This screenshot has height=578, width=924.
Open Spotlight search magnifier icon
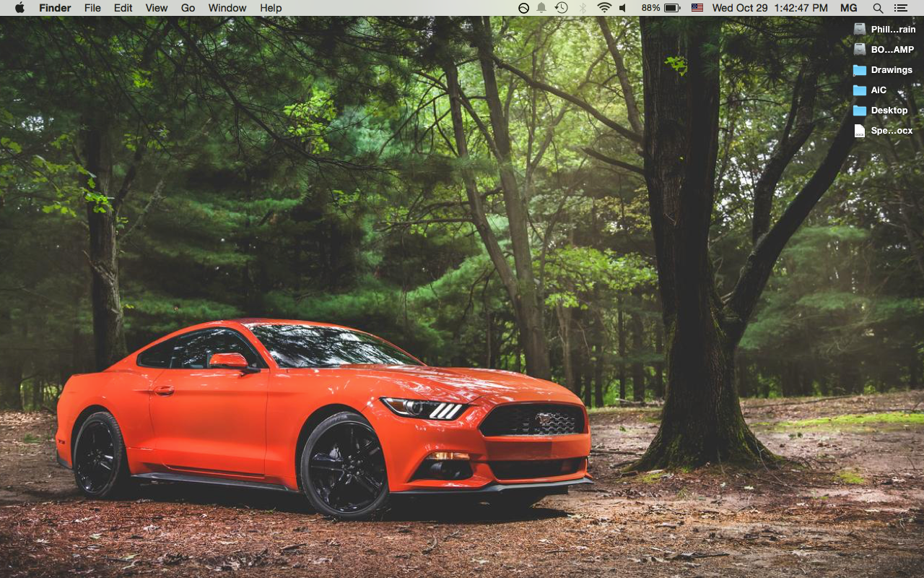(x=878, y=8)
